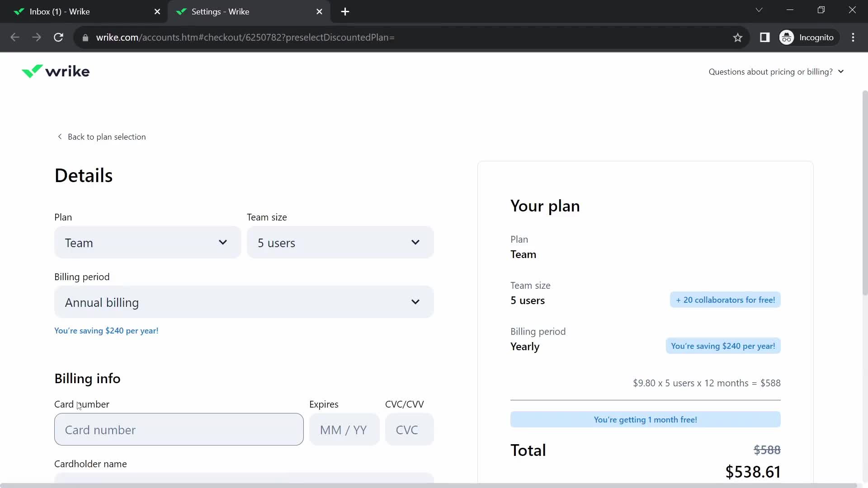Viewport: 868px width, 488px height.
Task: Click the Details heading
Action: (x=84, y=175)
